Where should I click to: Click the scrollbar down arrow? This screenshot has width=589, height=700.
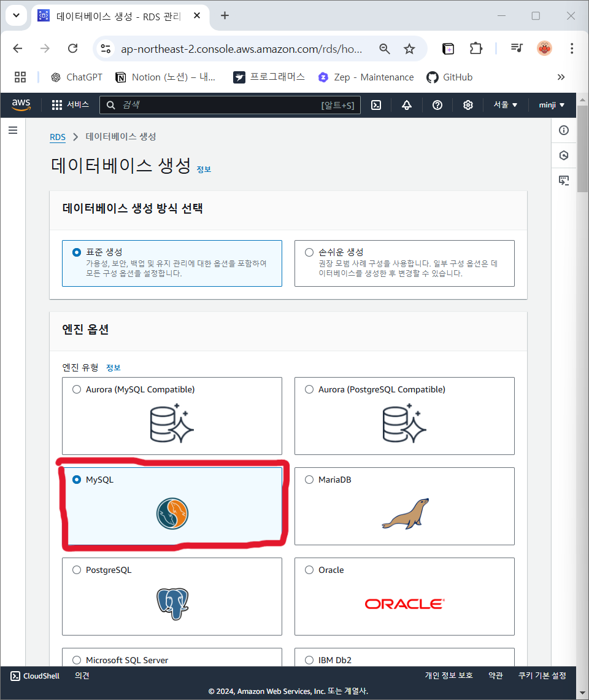coord(582,693)
